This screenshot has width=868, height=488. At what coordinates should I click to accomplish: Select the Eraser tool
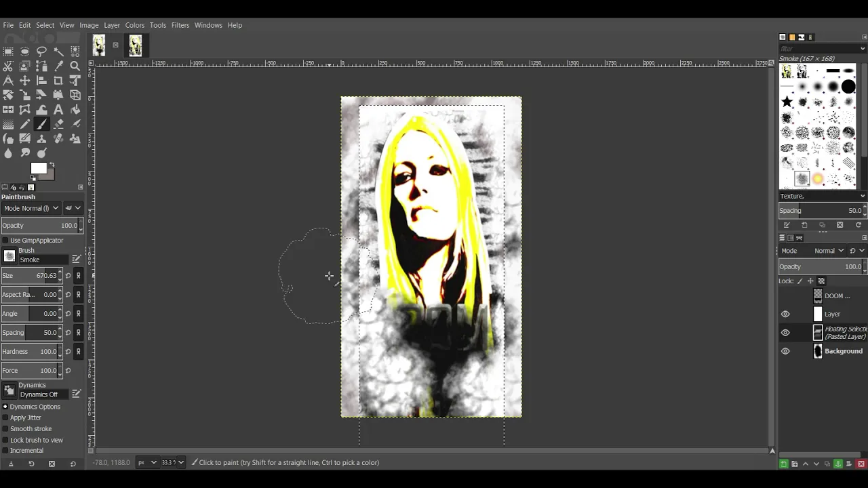[x=58, y=124]
